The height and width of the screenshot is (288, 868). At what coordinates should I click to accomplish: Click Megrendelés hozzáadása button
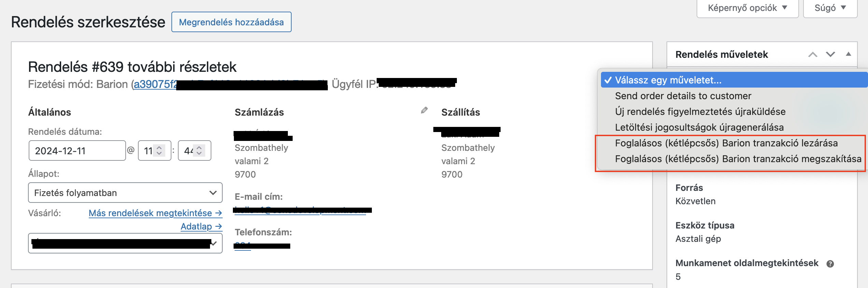(231, 22)
